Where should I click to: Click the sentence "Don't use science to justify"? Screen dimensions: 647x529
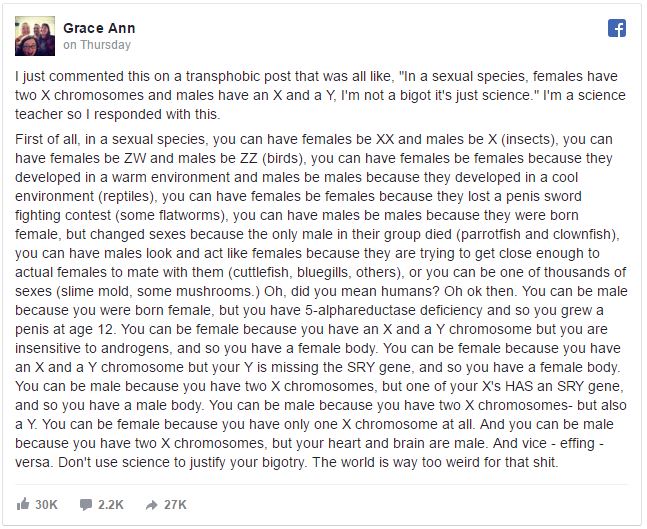point(182,462)
